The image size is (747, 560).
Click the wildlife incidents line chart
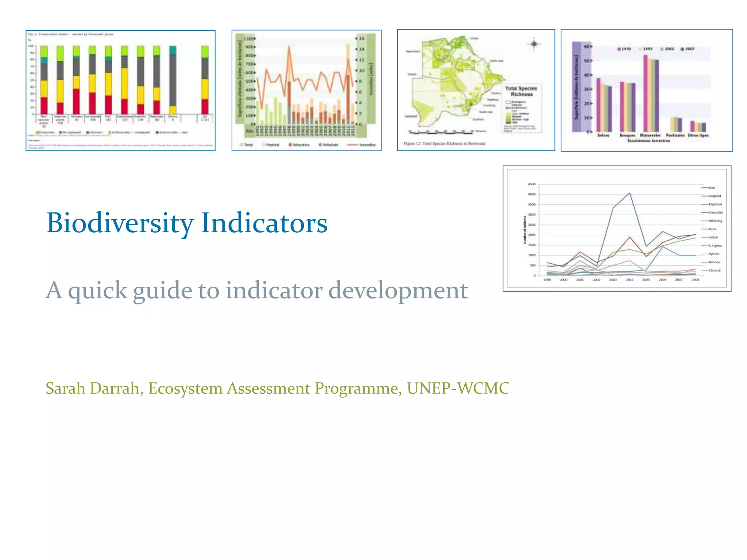coord(616,229)
